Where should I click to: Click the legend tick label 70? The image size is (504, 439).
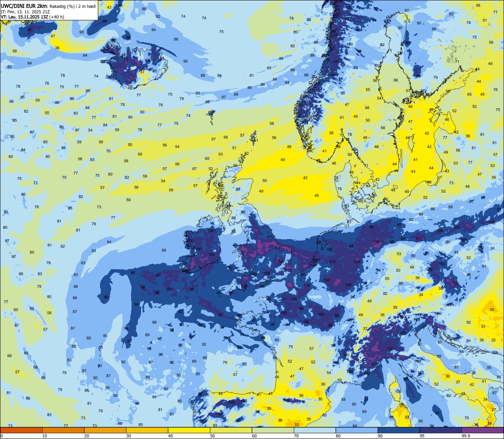[x=296, y=436]
